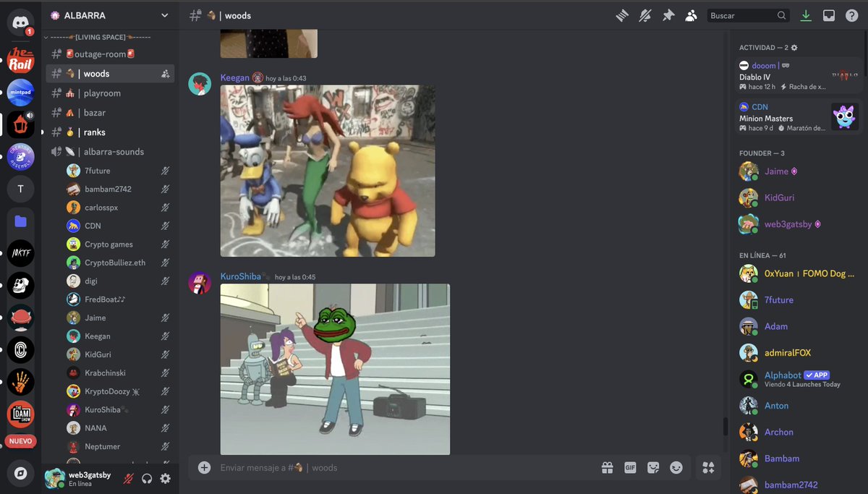Click web3gatsby avatar in the user panel
This screenshot has height=494, width=868.
[54, 478]
